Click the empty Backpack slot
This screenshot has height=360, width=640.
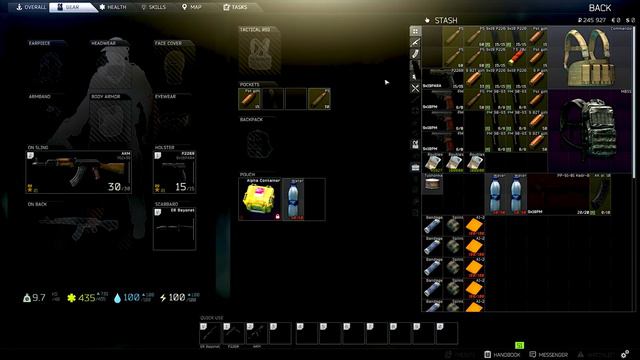260,144
